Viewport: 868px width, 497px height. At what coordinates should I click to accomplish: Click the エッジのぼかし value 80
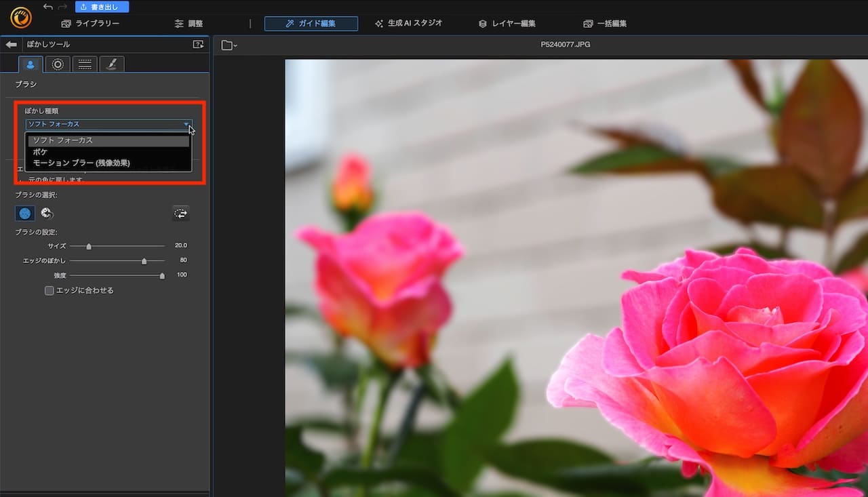[x=183, y=260]
